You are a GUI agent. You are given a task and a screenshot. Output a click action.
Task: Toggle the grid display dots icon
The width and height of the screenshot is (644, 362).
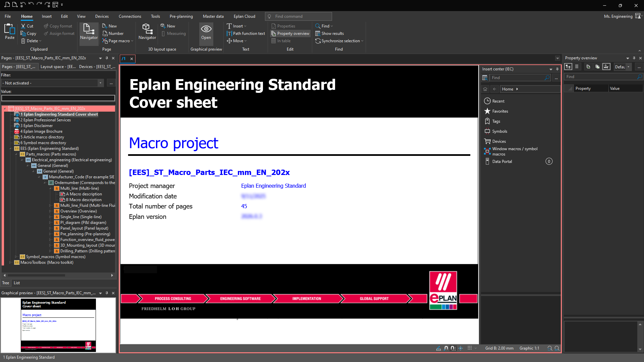[x=470, y=348]
